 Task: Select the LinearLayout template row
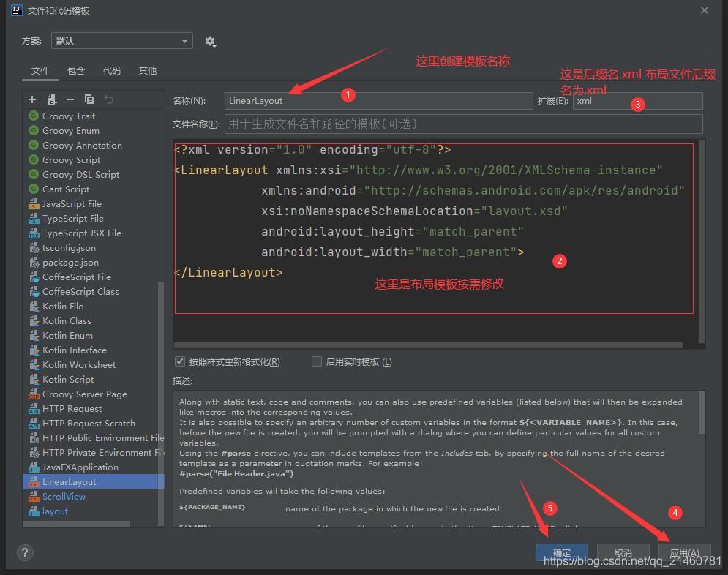click(x=94, y=481)
